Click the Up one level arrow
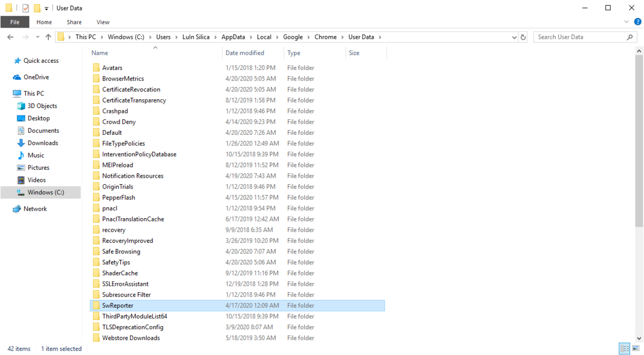Image resolution: width=644 pixels, height=355 pixels. 48,37
